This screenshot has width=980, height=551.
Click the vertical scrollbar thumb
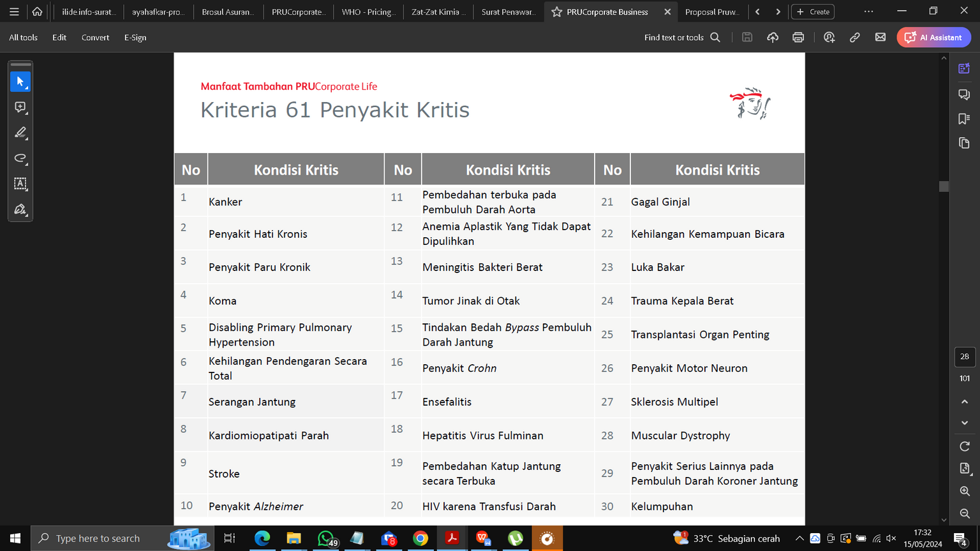(x=944, y=186)
